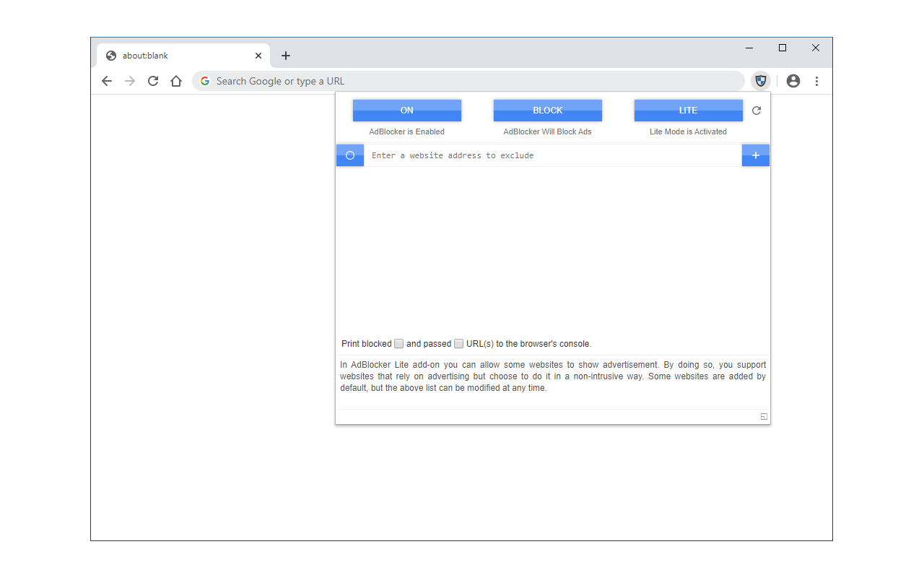Click the circle icon beside the exclusion input
This screenshot has height=578, width=924.
(x=349, y=155)
